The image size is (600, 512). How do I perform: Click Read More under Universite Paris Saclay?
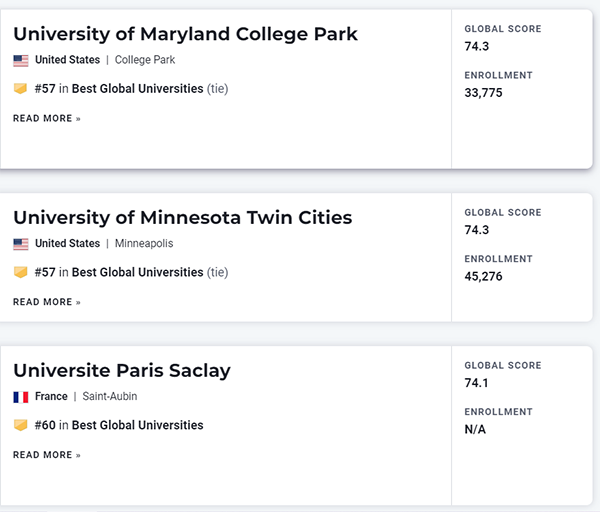point(47,455)
